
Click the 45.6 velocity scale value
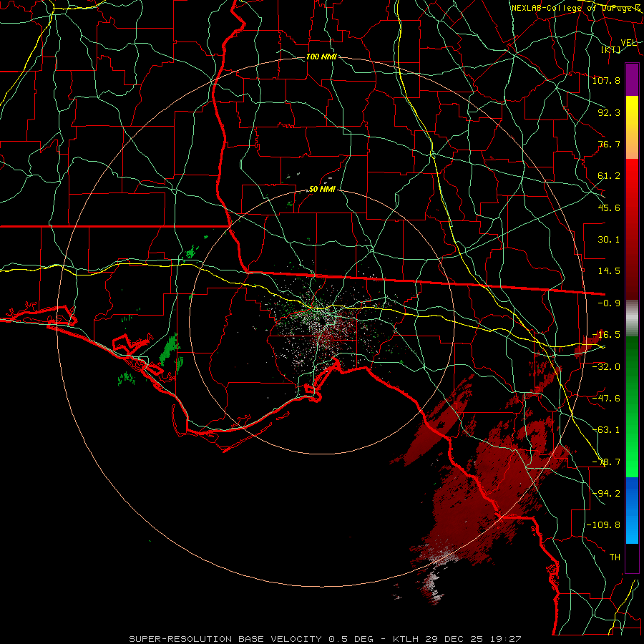click(x=609, y=208)
